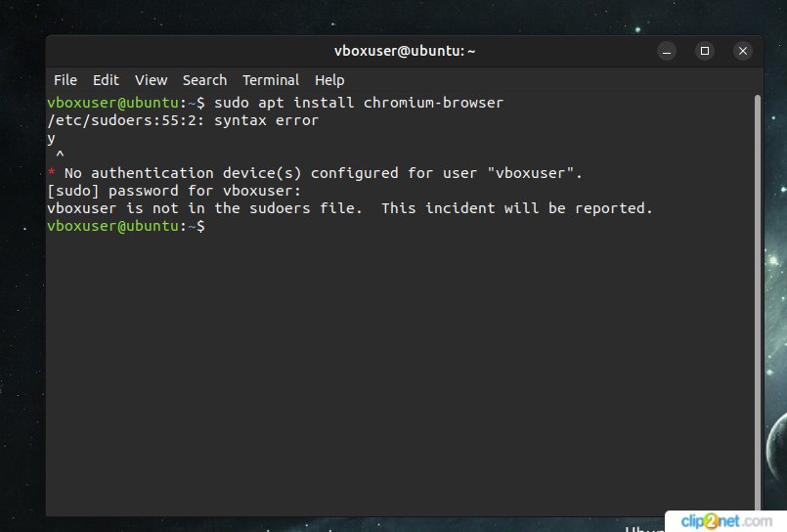Click the window title vboxuser@ubuntu: ~
The image size is (787, 532).
(x=405, y=51)
